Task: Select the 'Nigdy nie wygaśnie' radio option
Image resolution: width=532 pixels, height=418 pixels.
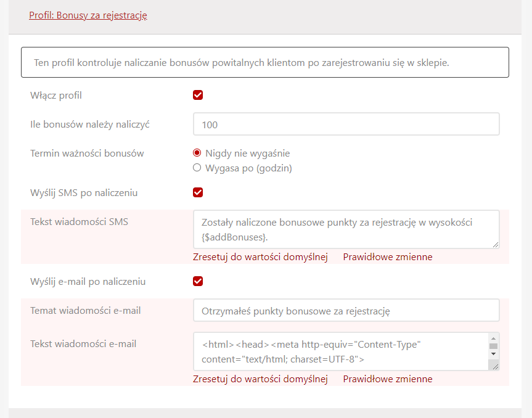Action: pos(197,153)
